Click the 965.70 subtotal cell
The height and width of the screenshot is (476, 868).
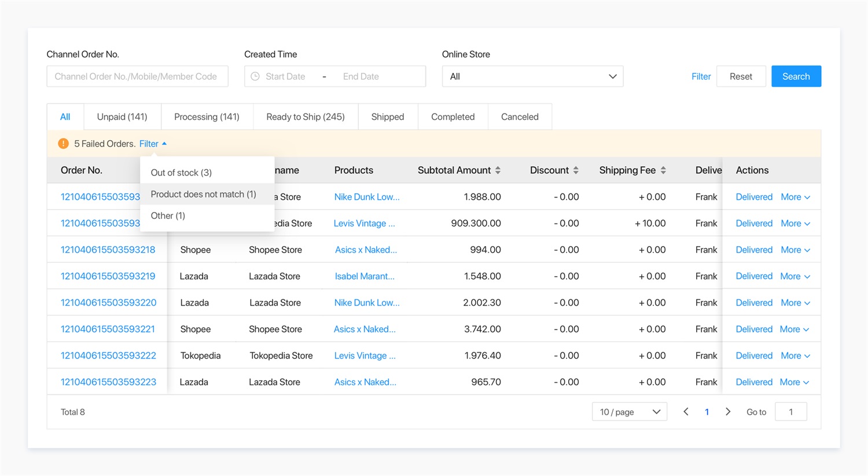tap(486, 382)
